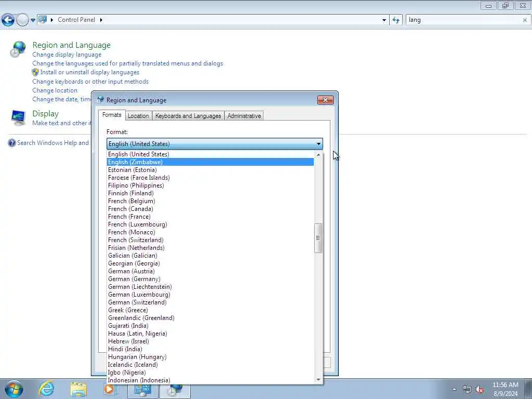Choose 'French (Switzerland)' option
The width and height of the screenshot is (532, 399).
pos(210,240)
